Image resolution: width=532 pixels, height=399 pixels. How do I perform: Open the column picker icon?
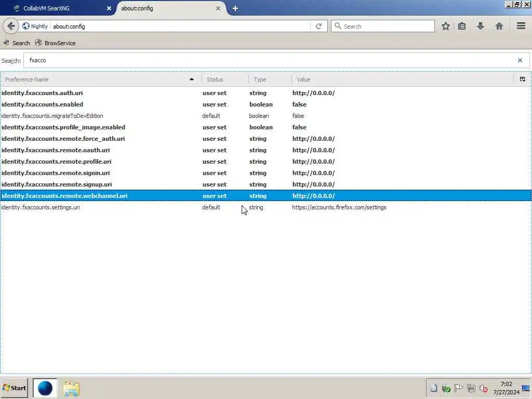523,79
